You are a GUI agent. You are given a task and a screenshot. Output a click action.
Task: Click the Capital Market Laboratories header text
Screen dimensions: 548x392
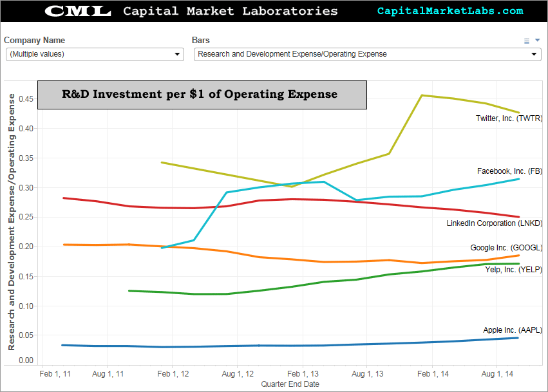pos(231,11)
